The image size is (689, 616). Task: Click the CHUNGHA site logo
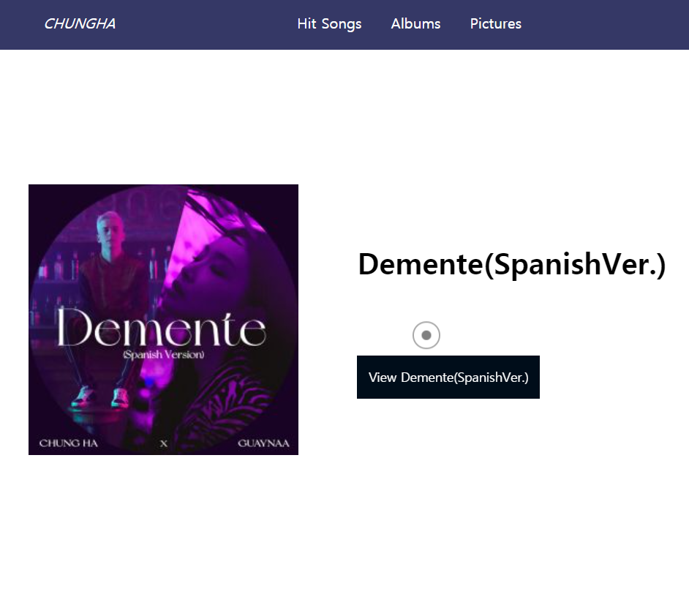pos(80,23)
